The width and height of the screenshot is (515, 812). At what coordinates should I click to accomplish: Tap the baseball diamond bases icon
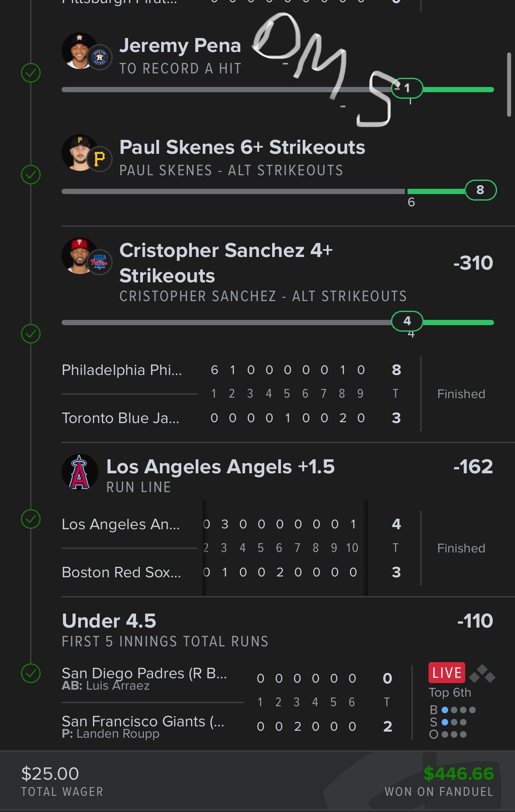pos(482,674)
